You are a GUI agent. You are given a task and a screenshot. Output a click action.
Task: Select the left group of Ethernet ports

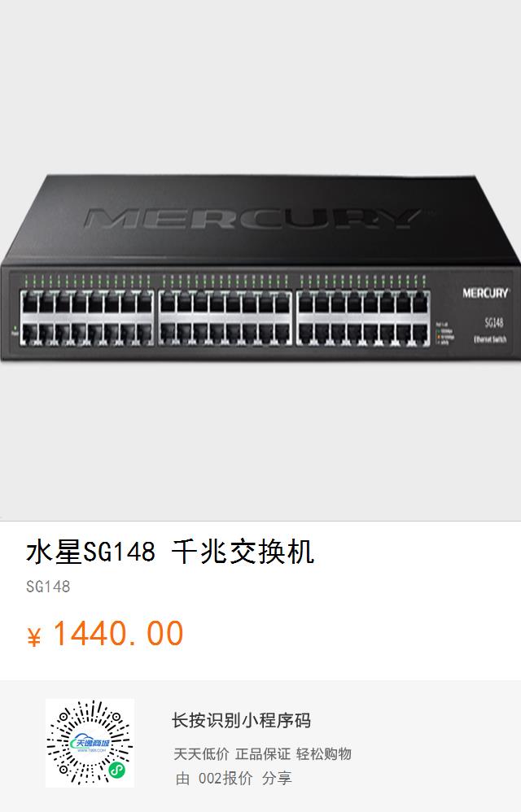pos(87,317)
